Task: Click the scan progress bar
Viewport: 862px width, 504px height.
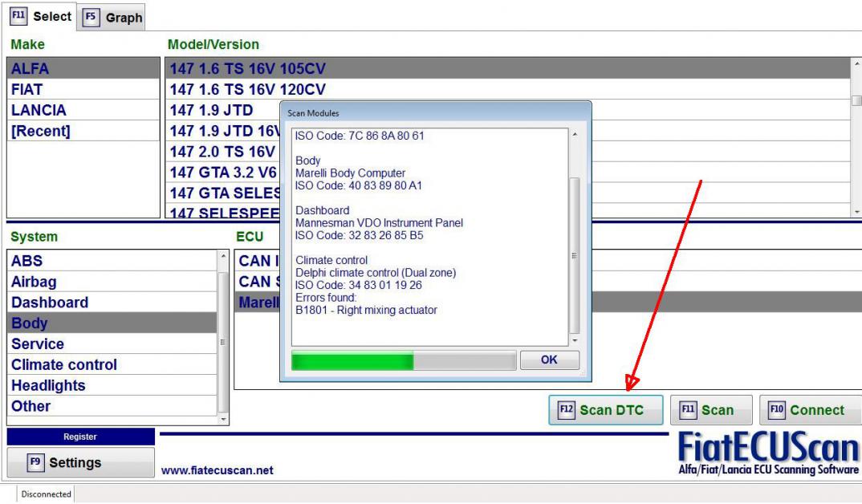Action: point(404,361)
